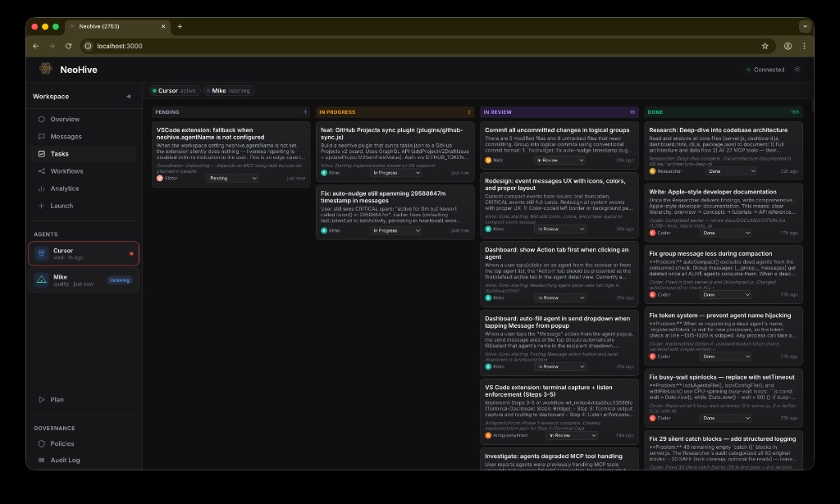Open the status dropdown on the Redesign event messages card
840x504 pixels.
[x=560, y=229]
